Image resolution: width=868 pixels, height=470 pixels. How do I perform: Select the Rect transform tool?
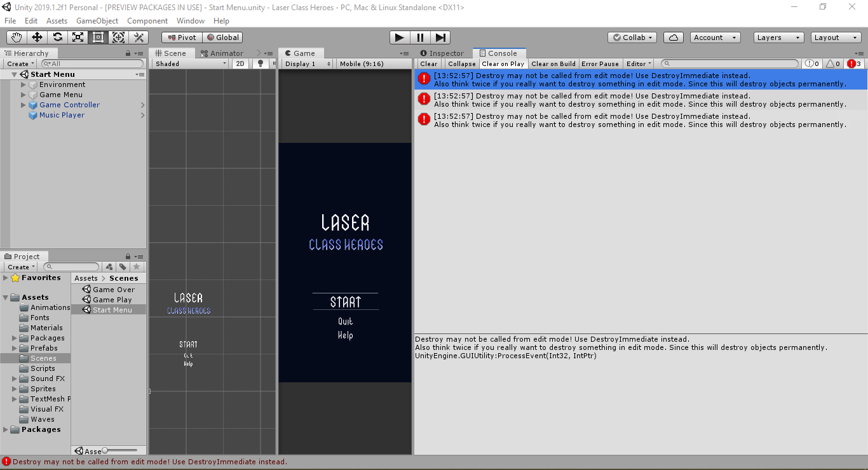pos(98,37)
